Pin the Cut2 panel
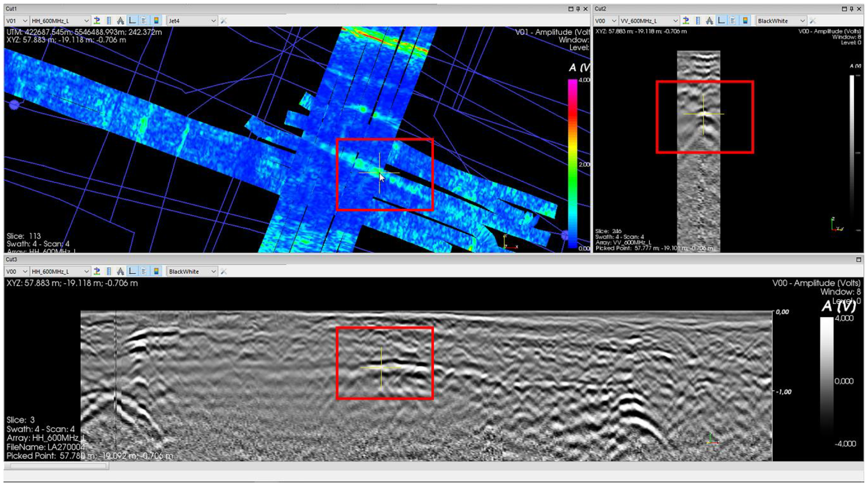 point(852,9)
